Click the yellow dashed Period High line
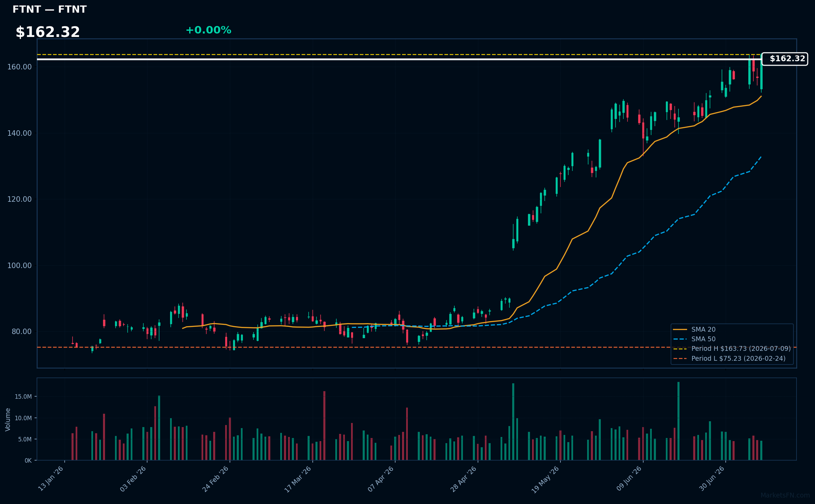The image size is (815, 504). point(399,54)
